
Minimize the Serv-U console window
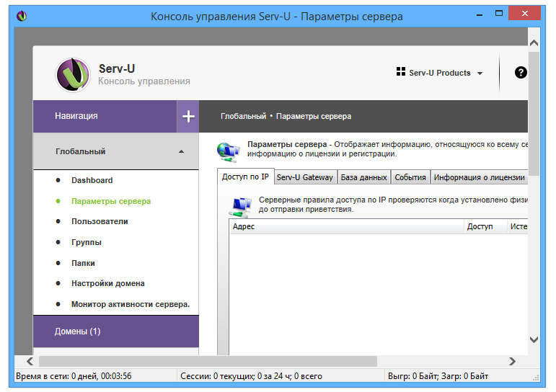click(x=480, y=14)
